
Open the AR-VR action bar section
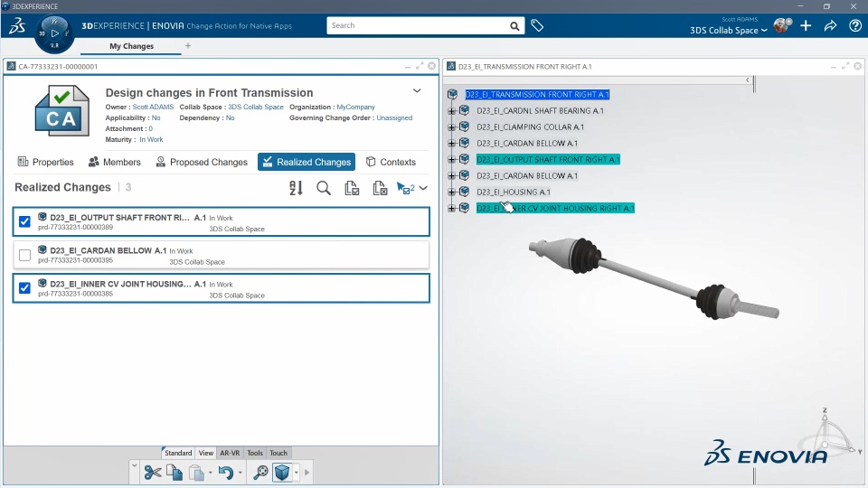click(230, 453)
